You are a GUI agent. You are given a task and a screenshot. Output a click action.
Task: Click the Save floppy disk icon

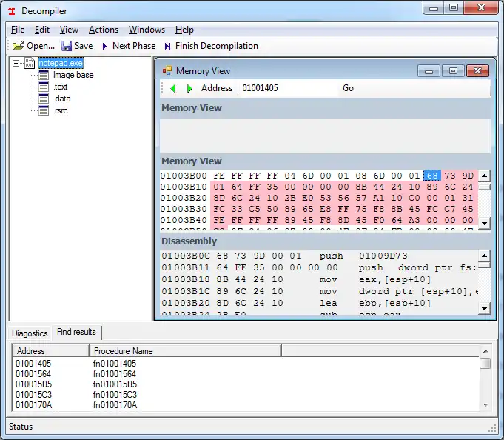coord(67,46)
